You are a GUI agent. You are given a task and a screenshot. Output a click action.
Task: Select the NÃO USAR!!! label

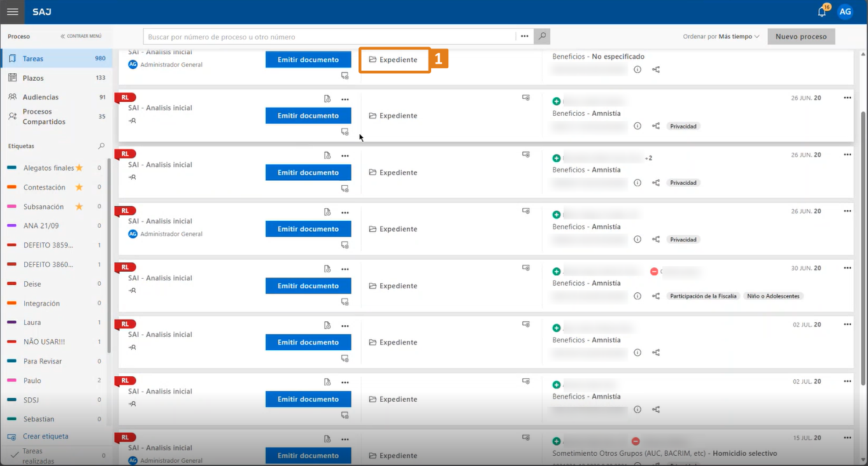[44, 342]
